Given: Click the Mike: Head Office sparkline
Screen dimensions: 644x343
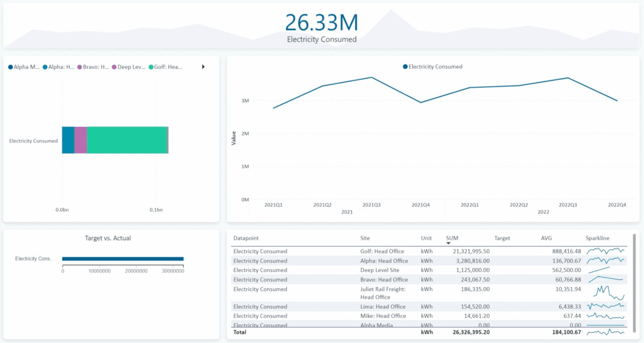Looking at the screenshot, I should point(606,316).
